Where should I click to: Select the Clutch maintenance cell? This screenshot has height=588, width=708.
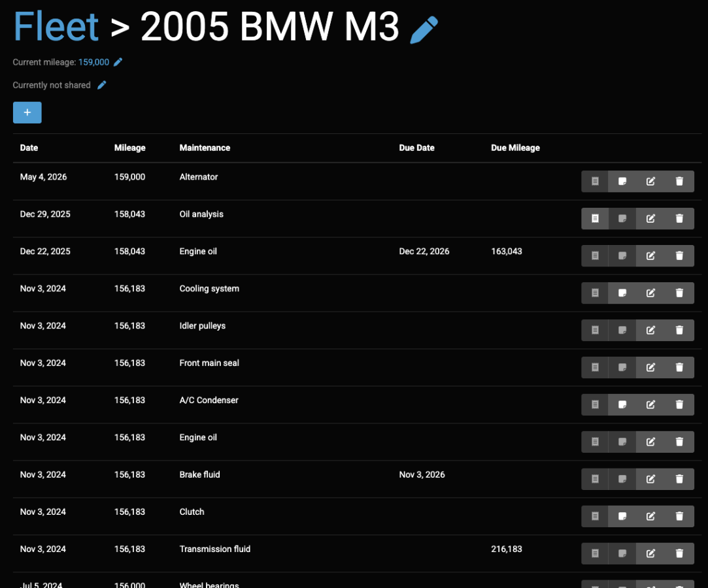pos(192,512)
